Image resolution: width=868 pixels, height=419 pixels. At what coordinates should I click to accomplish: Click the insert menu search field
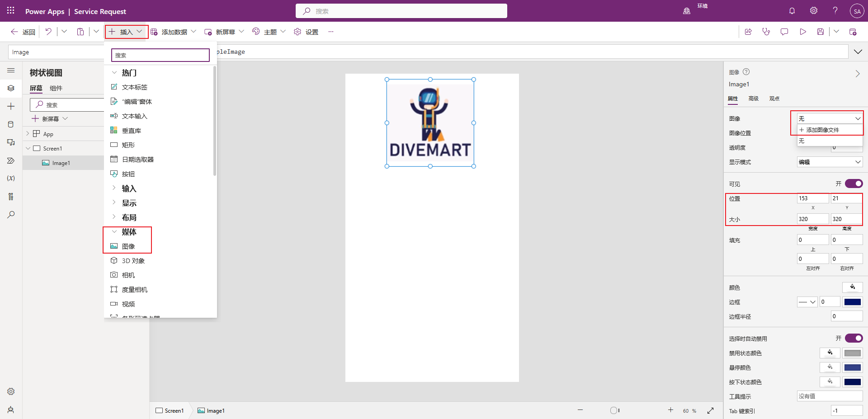pyautogui.click(x=160, y=55)
